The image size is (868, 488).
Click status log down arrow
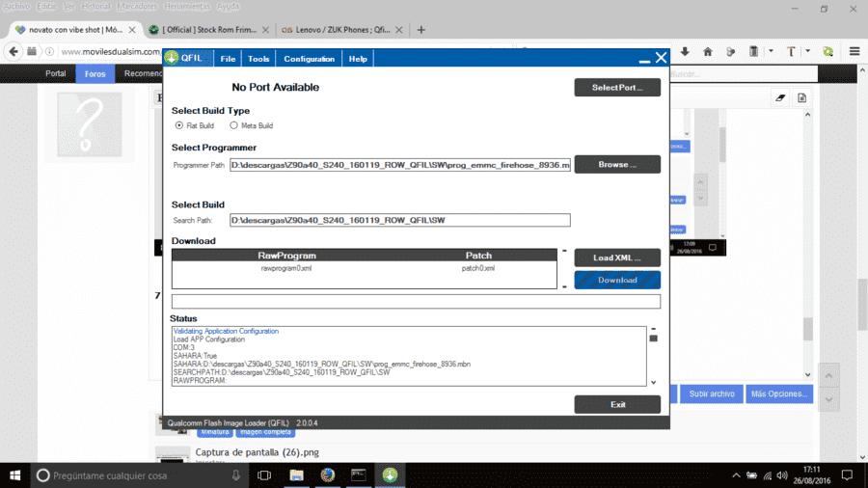pos(653,382)
